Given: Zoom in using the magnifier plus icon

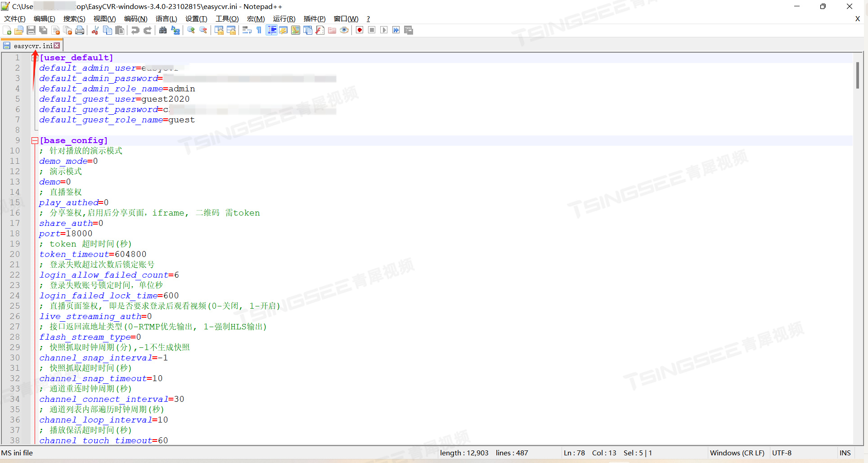Looking at the screenshot, I should pyautogui.click(x=191, y=30).
